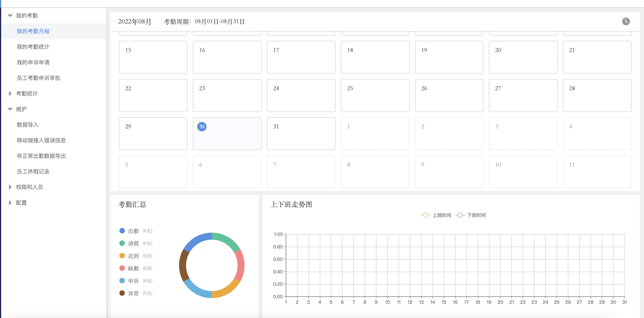Click greyed next-month day 1 cell
644x318 pixels.
375,134
